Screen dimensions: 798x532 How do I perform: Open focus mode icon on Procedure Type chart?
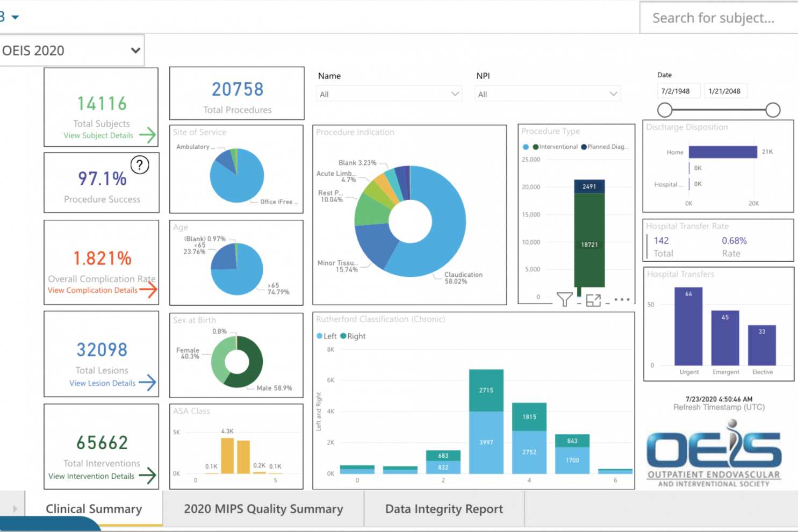tap(593, 300)
